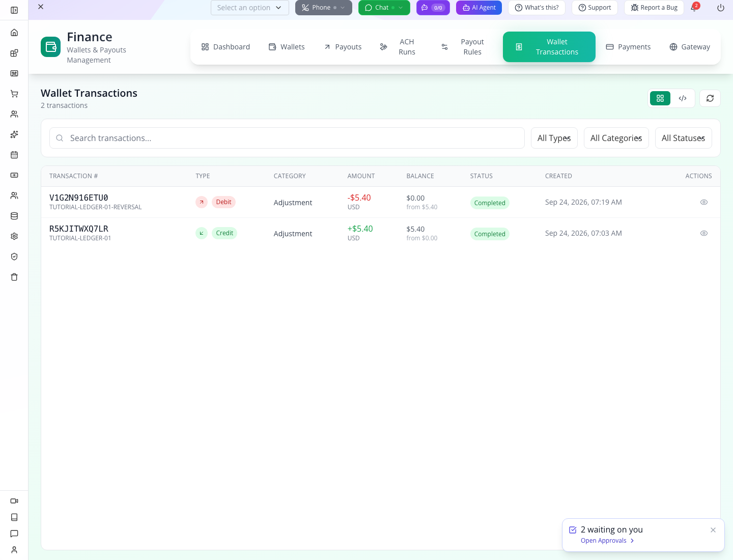Image resolution: width=733 pixels, height=560 pixels.
Task: Expand the Phone status dropdown
Action: pyautogui.click(x=324, y=8)
